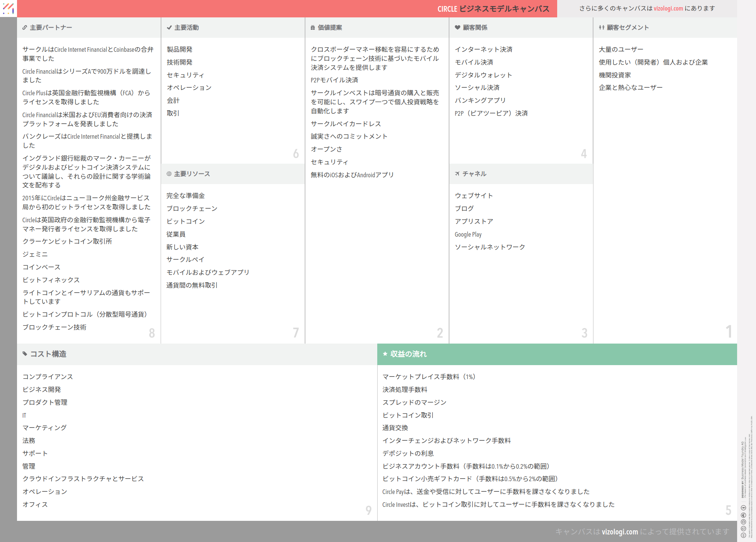Click the Google Play entry under チャネル
This screenshot has height=542, width=756.
point(468,234)
